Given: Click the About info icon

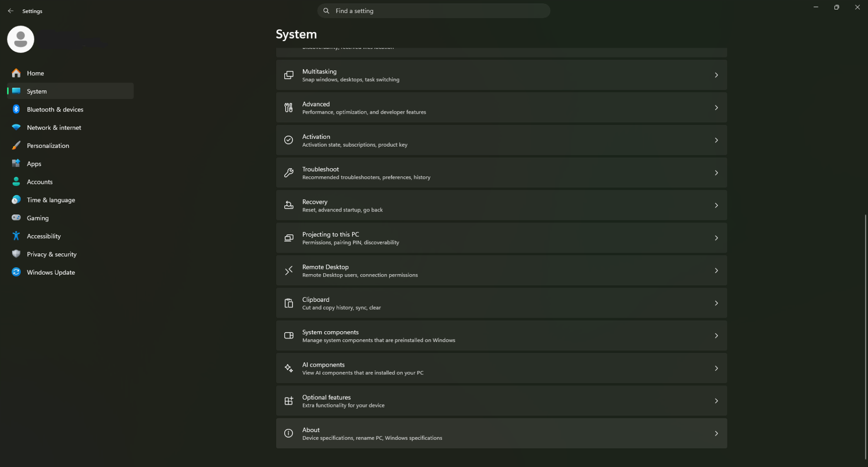Looking at the screenshot, I should 288,433.
